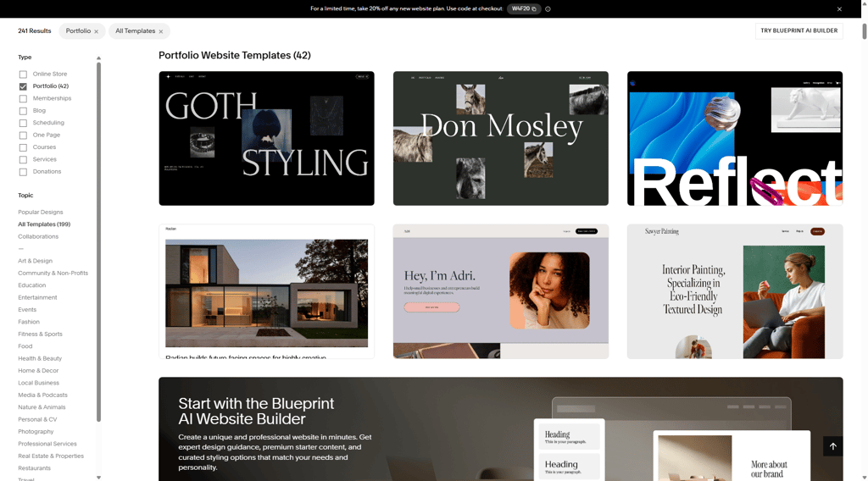Select Education topic

pyautogui.click(x=31, y=285)
